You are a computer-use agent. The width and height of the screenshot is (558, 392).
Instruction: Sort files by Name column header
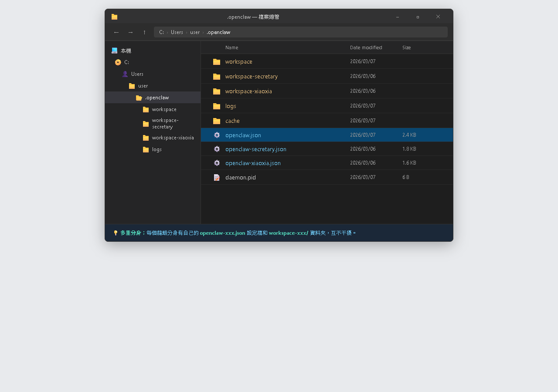[x=231, y=47]
